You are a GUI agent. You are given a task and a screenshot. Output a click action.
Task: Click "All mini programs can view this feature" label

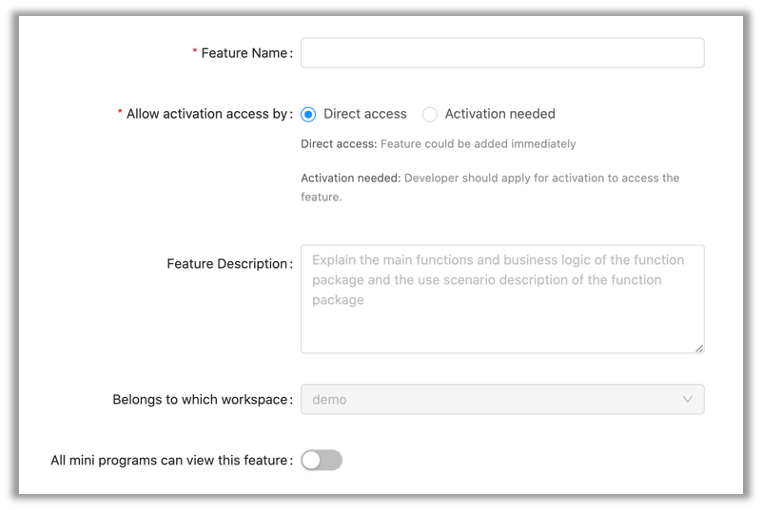point(169,460)
